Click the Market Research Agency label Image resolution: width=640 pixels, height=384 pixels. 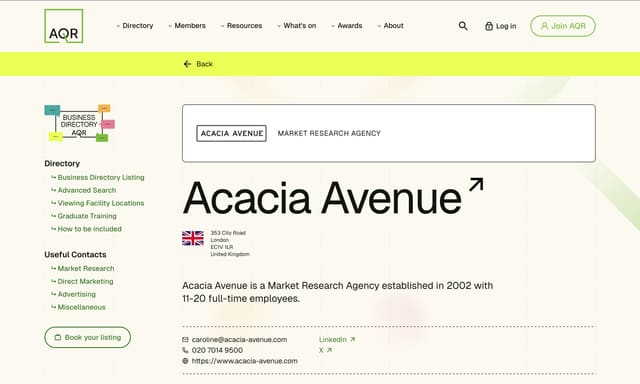[x=329, y=133]
